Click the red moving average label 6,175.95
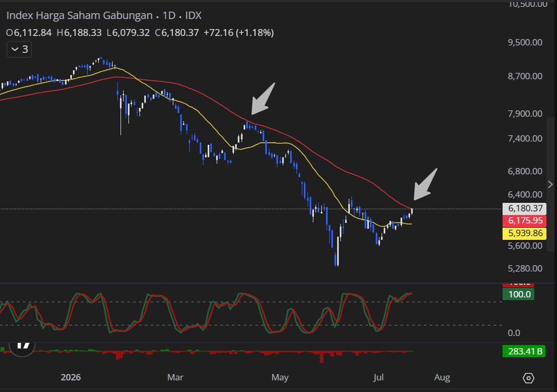Image resolution: width=557 pixels, height=392 pixels. (x=525, y=220)
